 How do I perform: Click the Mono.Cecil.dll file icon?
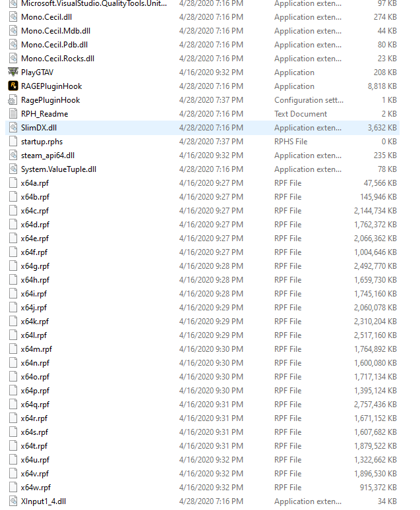(13, 17)
